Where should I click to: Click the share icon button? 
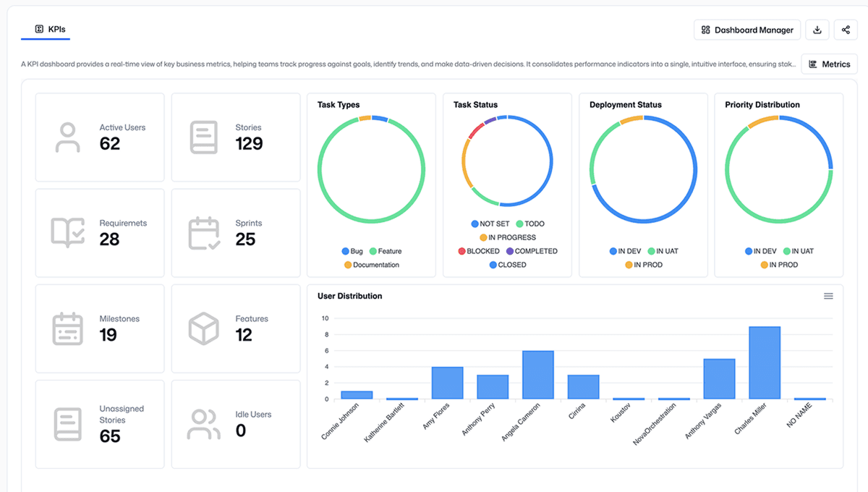pos(846,30)
